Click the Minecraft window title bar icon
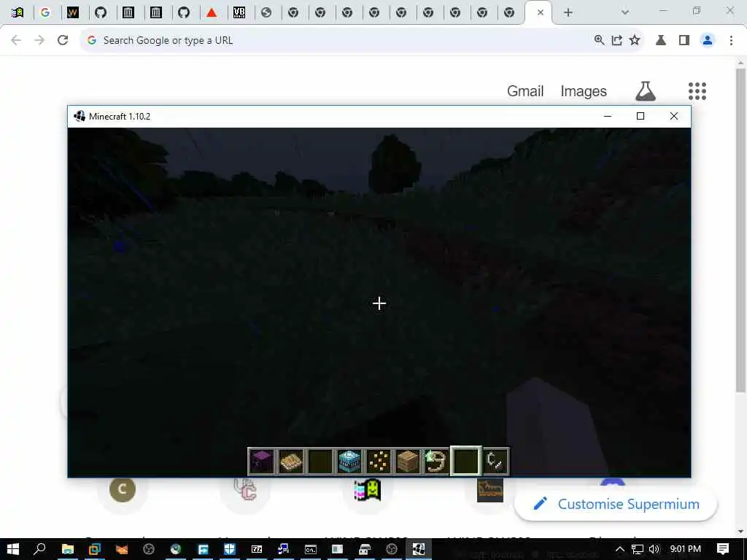 79,116
